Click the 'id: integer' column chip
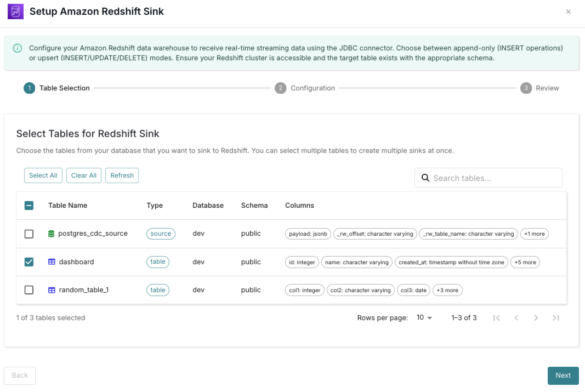Image resolution: width=585 pixels, height=392 pixels. click(302, 262)
